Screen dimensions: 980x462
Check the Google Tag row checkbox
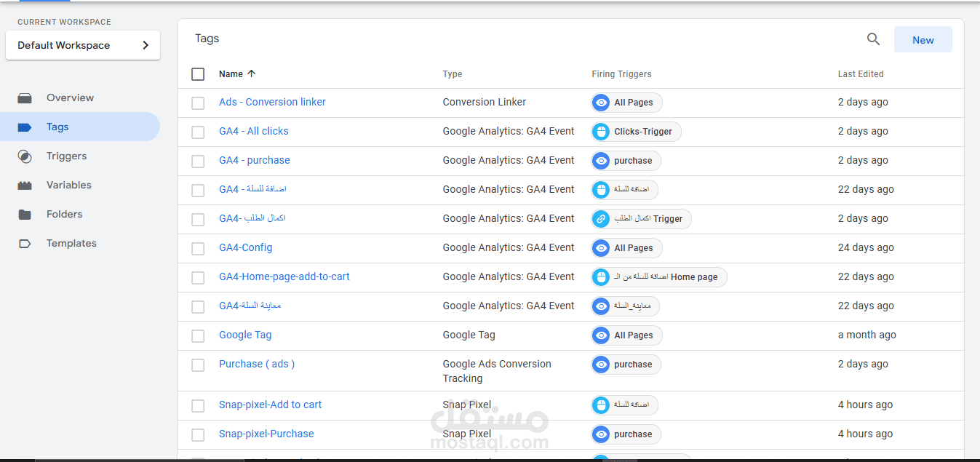(x=198, y=336)
